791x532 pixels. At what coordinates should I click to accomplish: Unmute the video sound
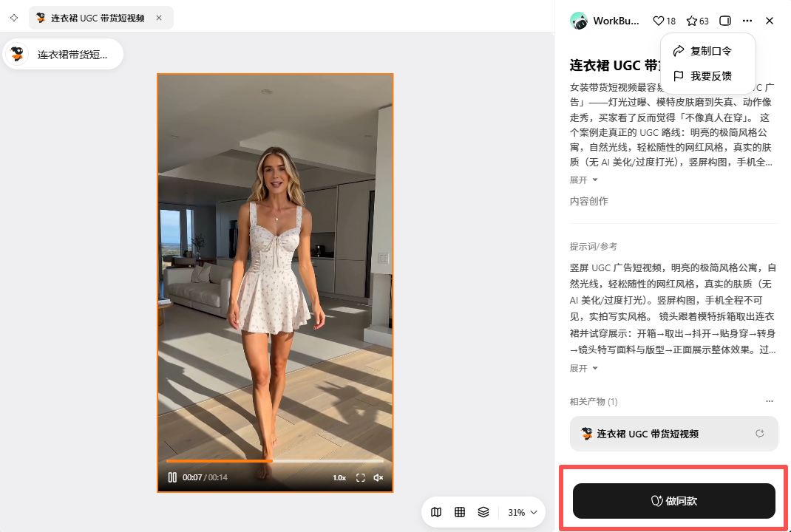378,477
